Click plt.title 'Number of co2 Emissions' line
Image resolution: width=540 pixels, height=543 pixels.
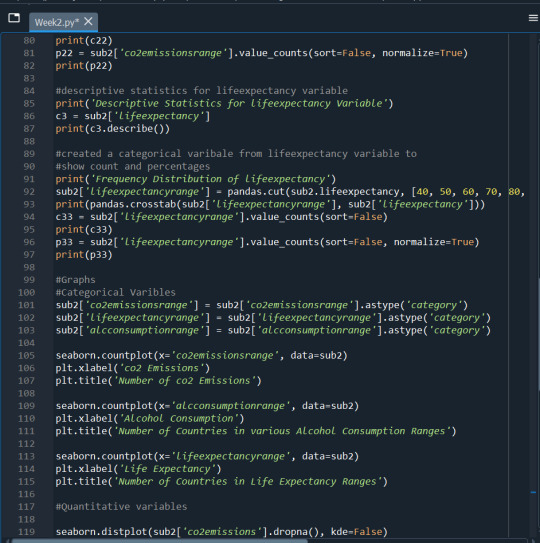pos(159,381)
